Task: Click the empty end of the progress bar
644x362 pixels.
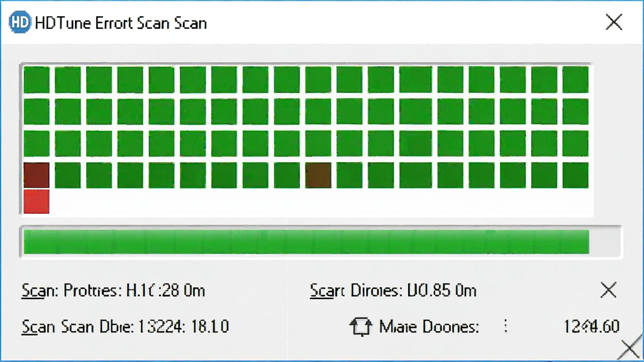Action: [x=604, y=242]
